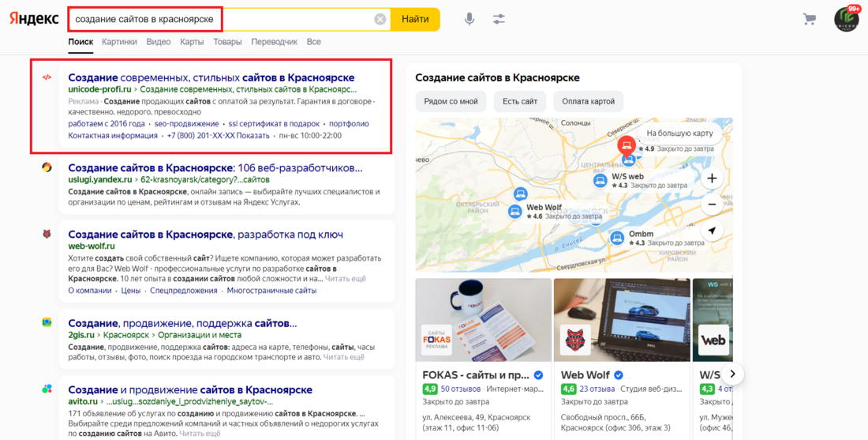Open Создание, продвижение, поддержка сайтов result
This screenshot has height=440, width=868.
click(x=183, y=323)
